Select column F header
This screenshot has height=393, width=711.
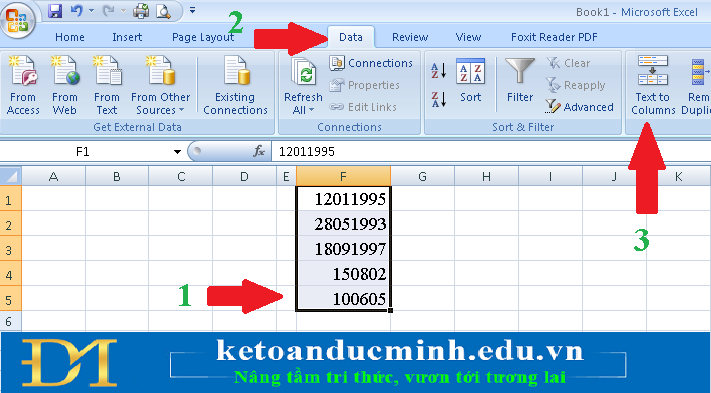343,176
